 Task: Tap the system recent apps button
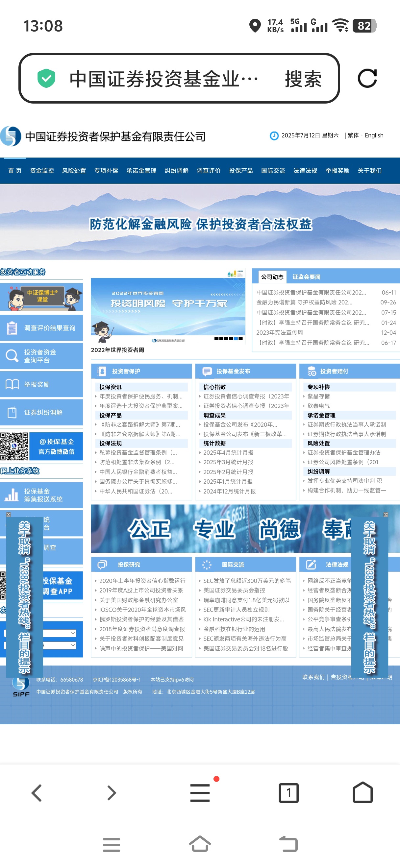tap(112, 845)
